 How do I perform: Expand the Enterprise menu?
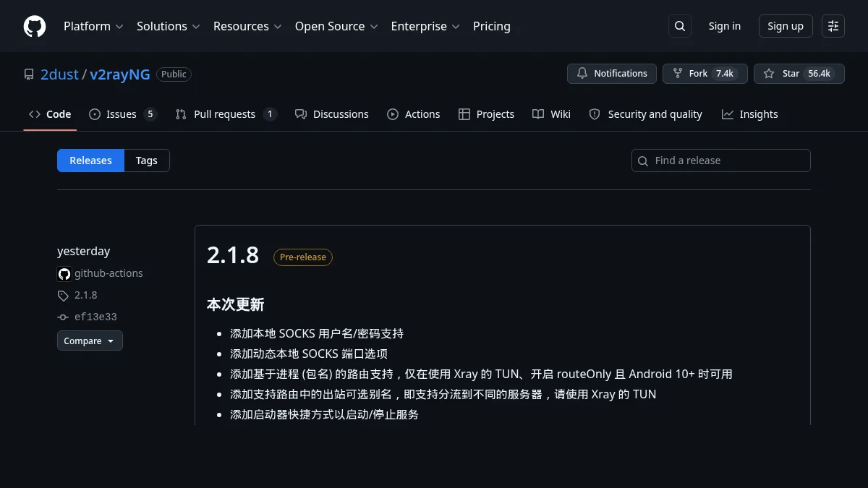point(425,26)
